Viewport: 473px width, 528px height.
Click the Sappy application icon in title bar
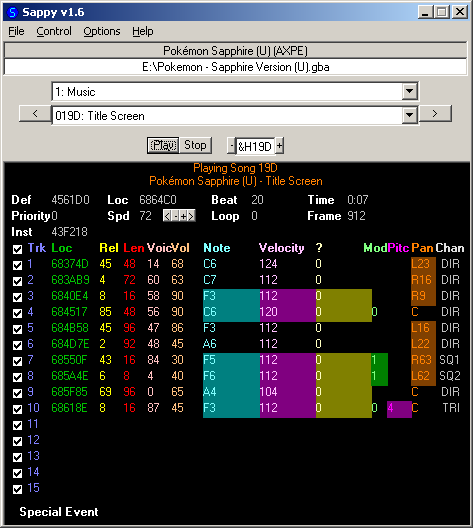(x=12, y=12)
